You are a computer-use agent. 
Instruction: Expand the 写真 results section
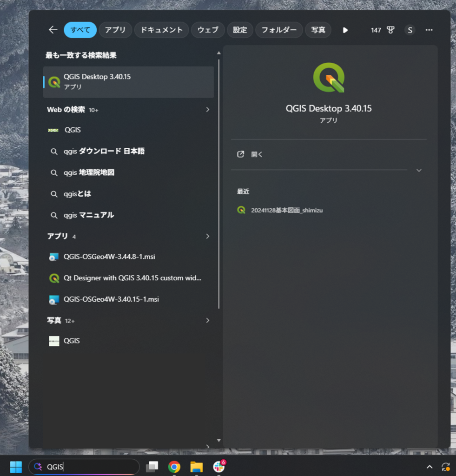pyautogui.click(x=208, y=321)
